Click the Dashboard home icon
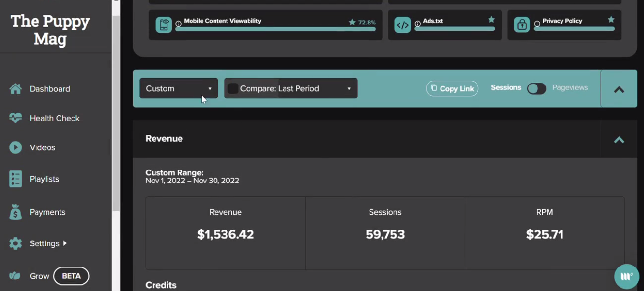Viewport: 644px width, 291px height. (x=15, y=89)
